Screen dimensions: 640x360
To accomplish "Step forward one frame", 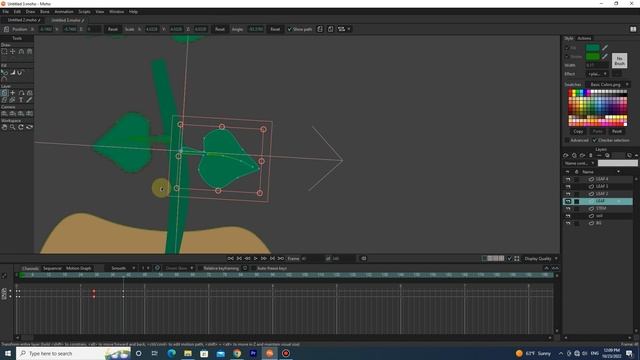I will [264, 258].
